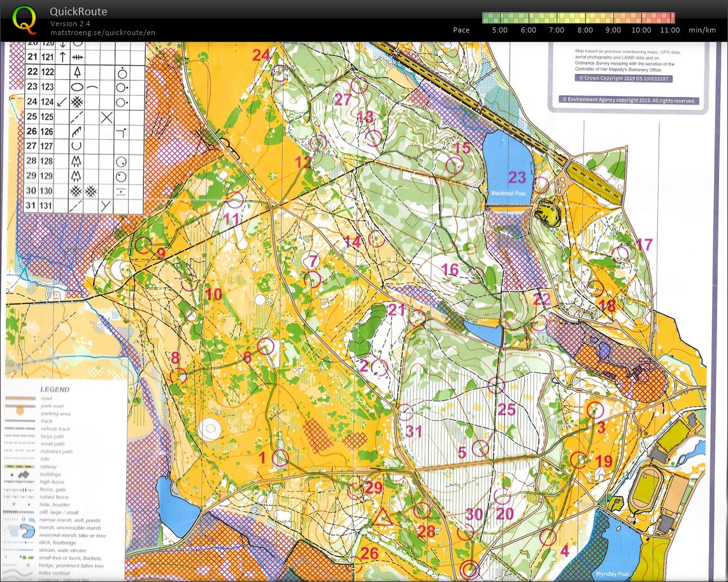The image size is (728, 582).
Task: Click control number 31 on the map
Action: tap(413, 432)
